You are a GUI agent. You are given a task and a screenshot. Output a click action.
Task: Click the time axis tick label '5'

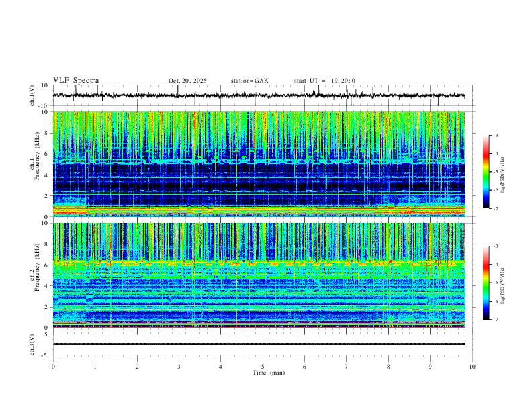pos(263,367)
